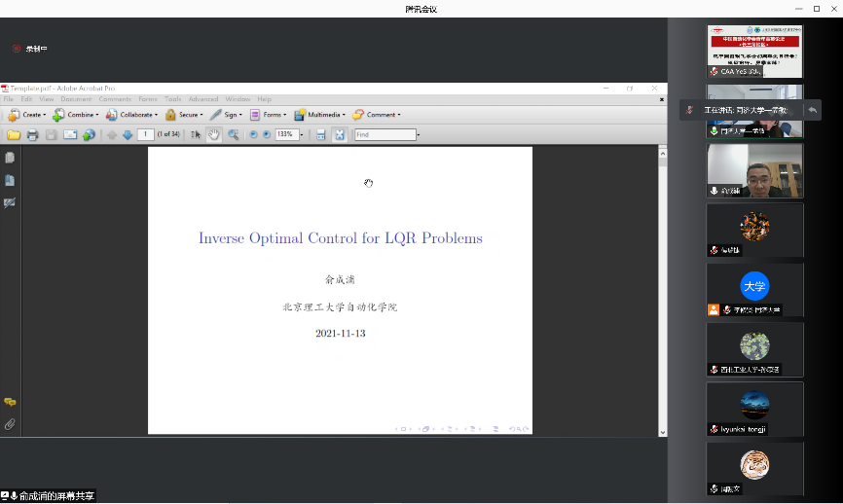Open the Attachments paperclip panel
The height and width of the screenshot is (504, 843).
tap(10, 424)
